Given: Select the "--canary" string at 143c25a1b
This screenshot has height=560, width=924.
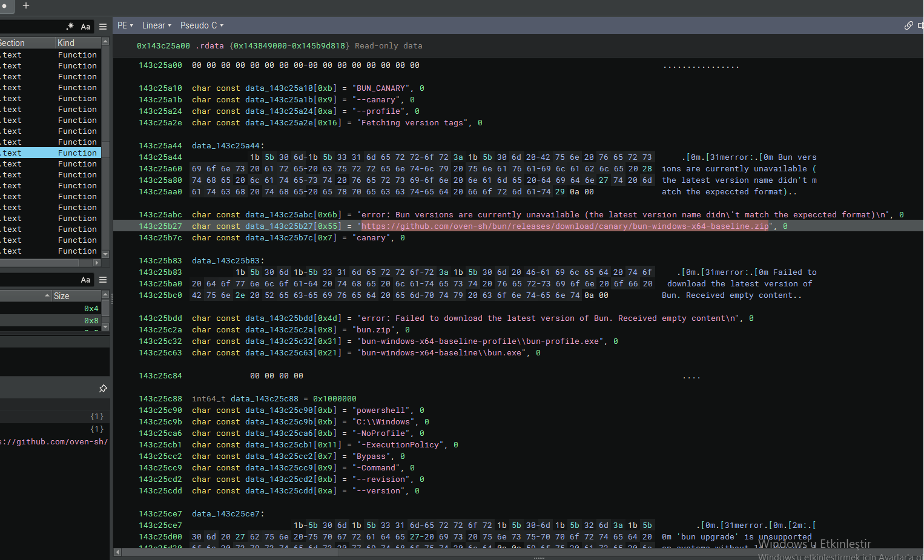Looking at the screenshot, I should pyautogui.click(x=377, y=100).
